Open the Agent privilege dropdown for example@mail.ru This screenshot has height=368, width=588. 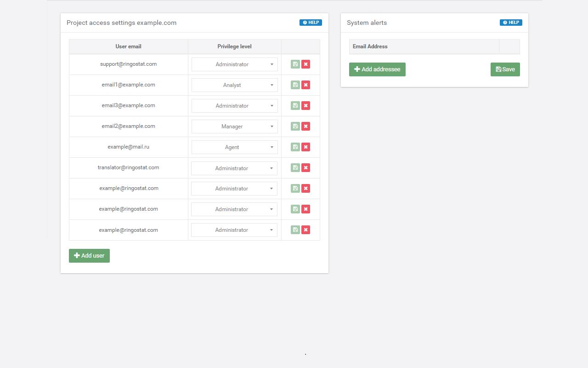click(x=234, y=147)
